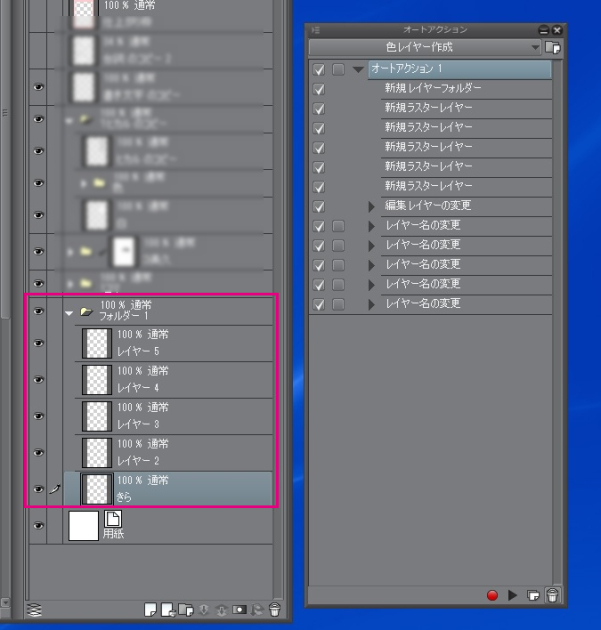The width and height of the screenshot is (601, 630).
Task: Open the 色レイヤー作成 set dropdown
Action: (x=425, y=47)
